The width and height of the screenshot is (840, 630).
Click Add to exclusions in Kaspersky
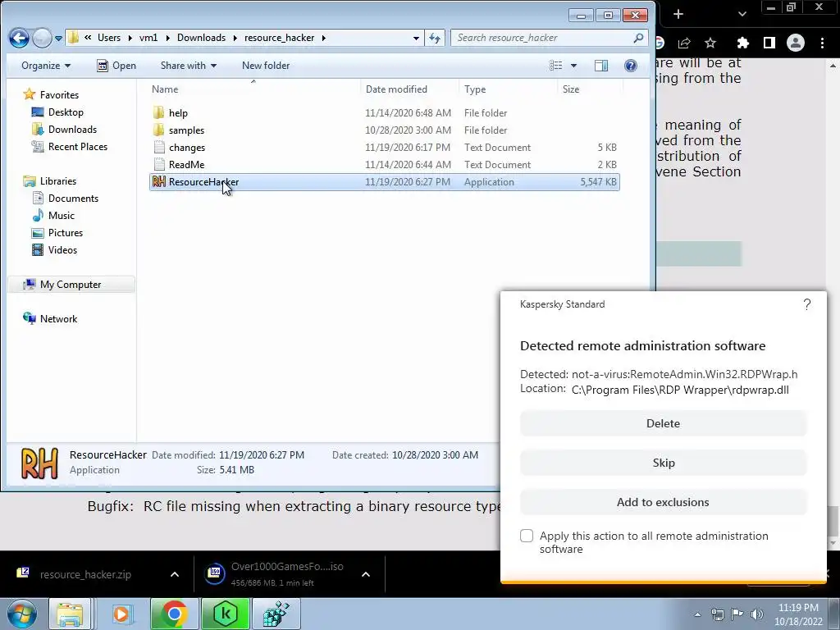(x=663, y=502)
